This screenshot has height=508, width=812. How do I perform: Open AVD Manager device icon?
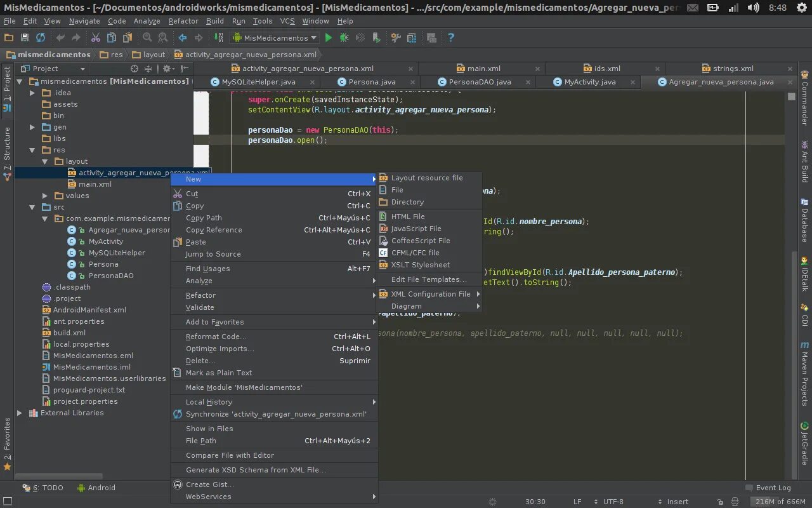(377, 38)
